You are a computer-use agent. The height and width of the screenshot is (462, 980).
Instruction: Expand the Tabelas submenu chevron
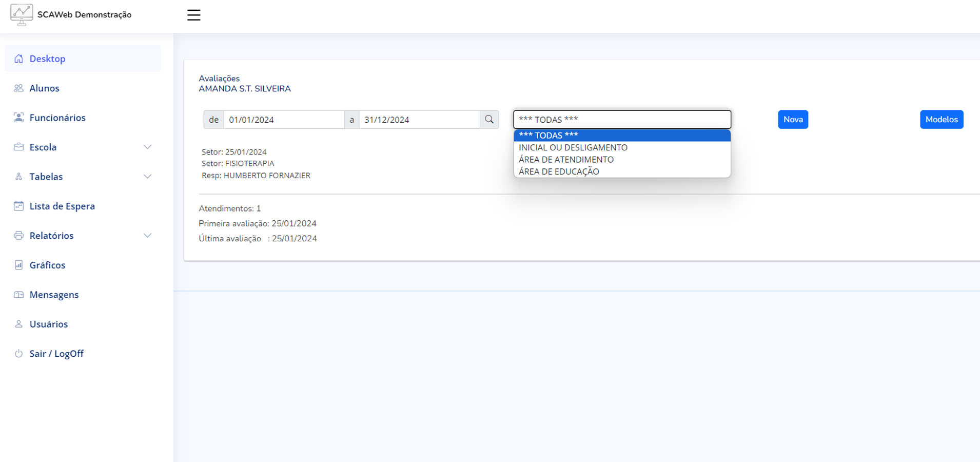pos(147,177)
